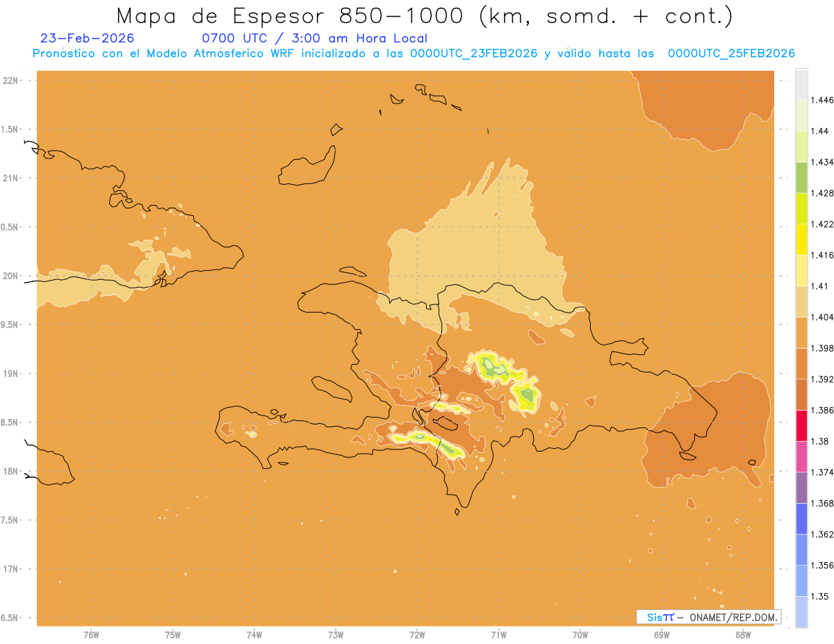
Task: Click the legend value "1.386"
Action: pos(824,411)
